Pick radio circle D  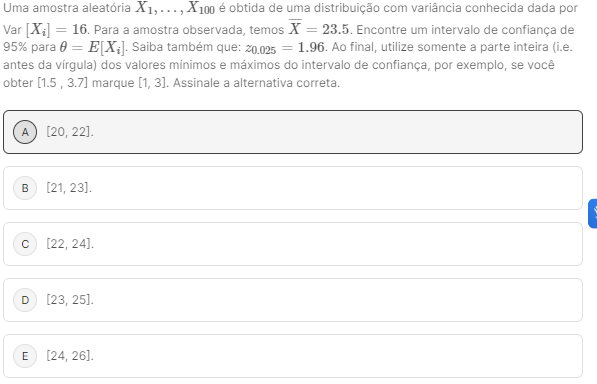(25, 300)
